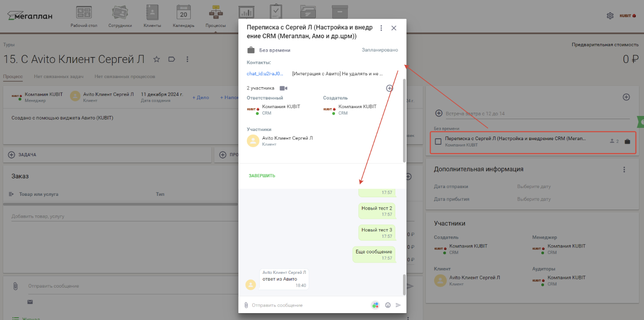Viewport: 644px width, 320px height.
Task: Open Компания KUBIT under Аудиторы
Action: point(566,278)
